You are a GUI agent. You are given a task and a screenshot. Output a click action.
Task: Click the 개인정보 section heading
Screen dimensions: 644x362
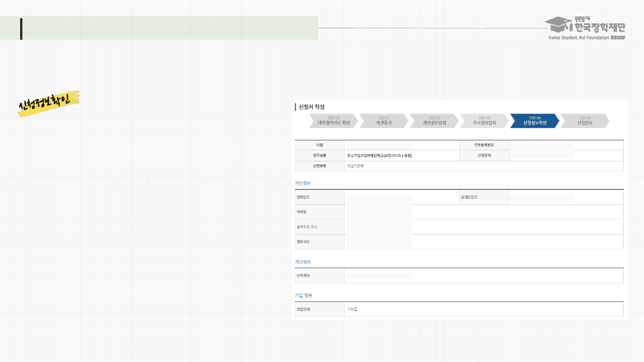tap(303, 183)
